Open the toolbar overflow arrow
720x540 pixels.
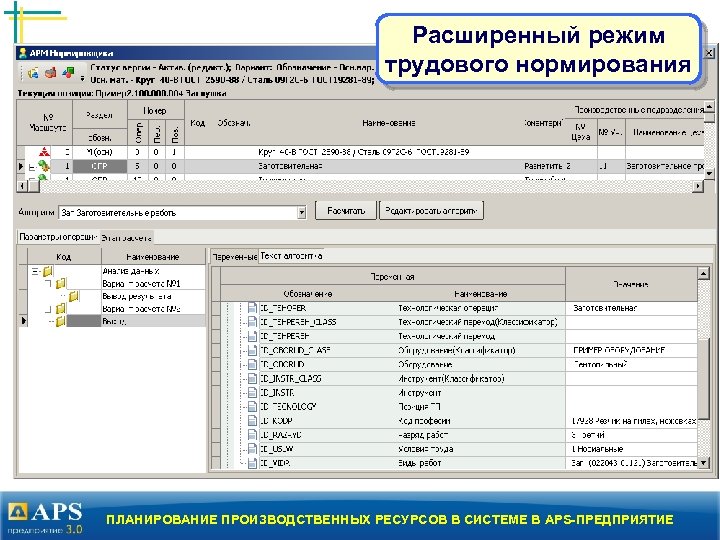83,79
